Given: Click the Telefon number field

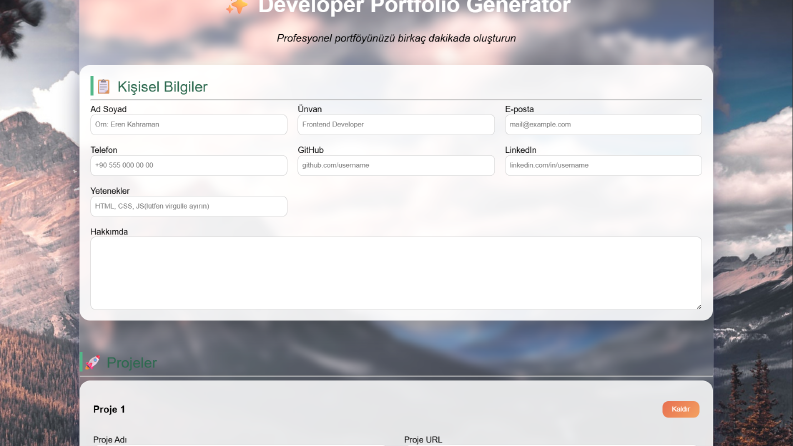Looking at the screenshot, I should click(189, 165).
